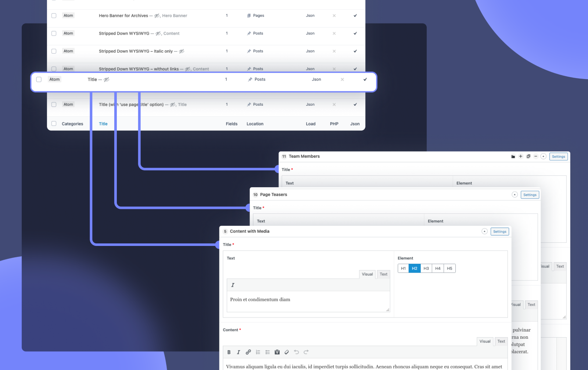Check the Hero Banner for Archives row checkbox
Viewport: 588px width, 370px height.
tap(54, 15)
